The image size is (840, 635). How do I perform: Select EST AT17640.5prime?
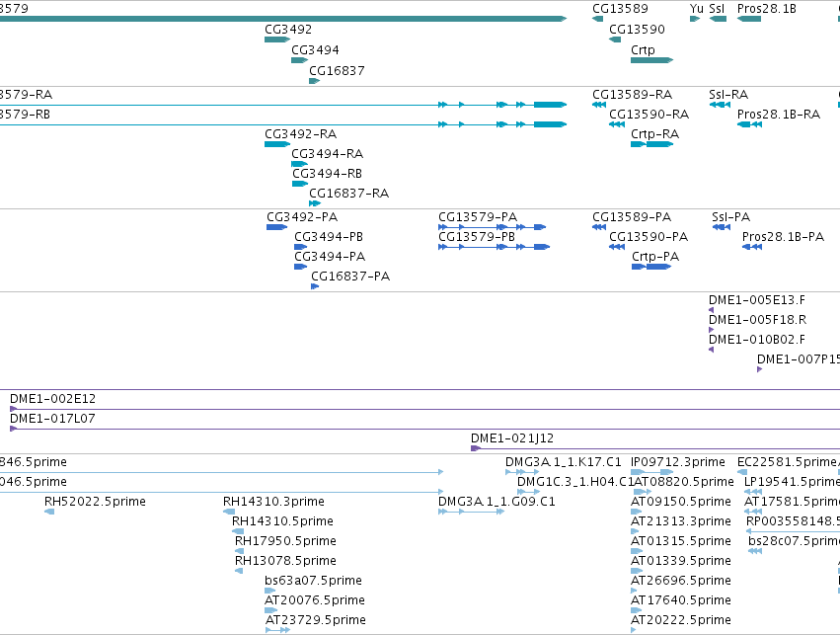pos(636,611)
